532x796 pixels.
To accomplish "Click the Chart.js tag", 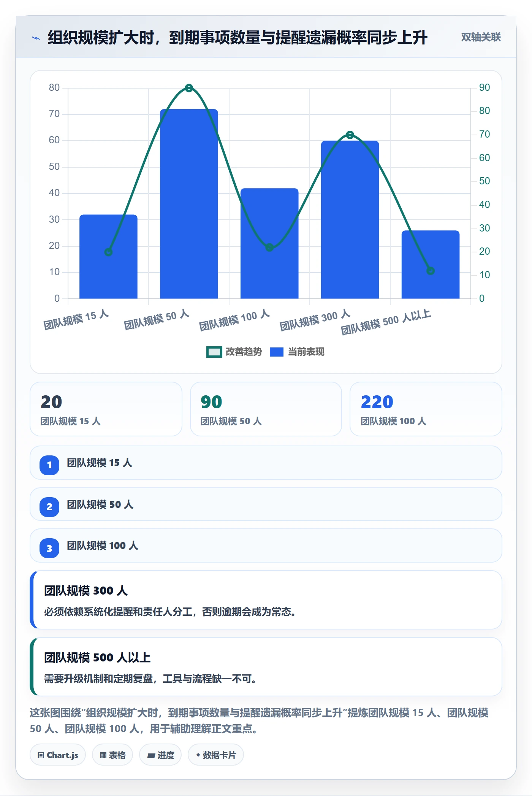I will pyautogui.click(x=58, y=755).
